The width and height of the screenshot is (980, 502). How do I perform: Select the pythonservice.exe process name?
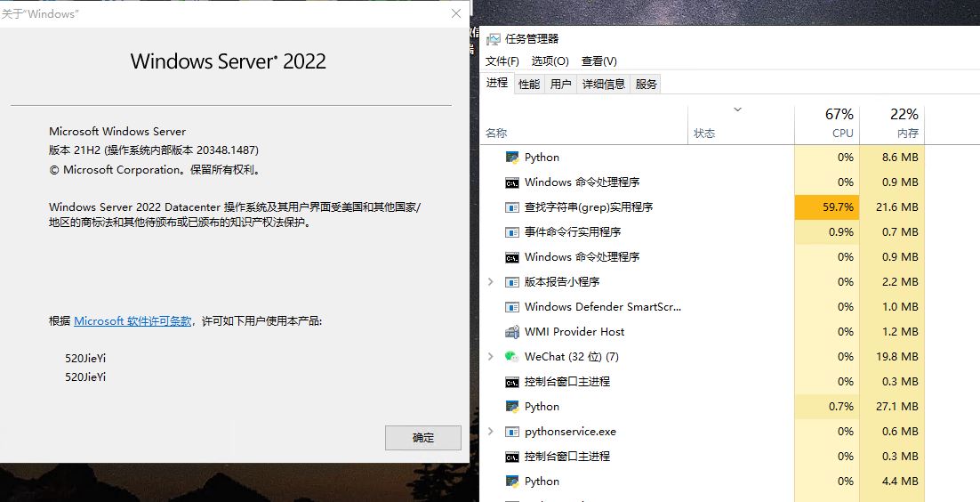point(570,432)
